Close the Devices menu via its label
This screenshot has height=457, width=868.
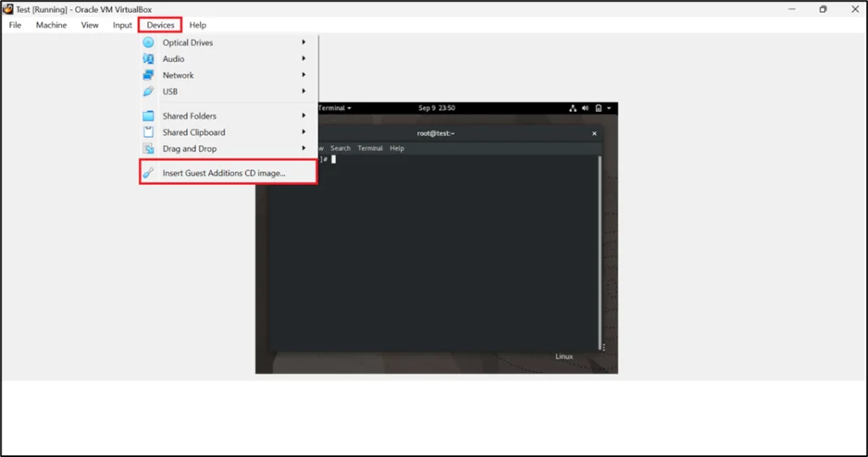coord(160,25)
